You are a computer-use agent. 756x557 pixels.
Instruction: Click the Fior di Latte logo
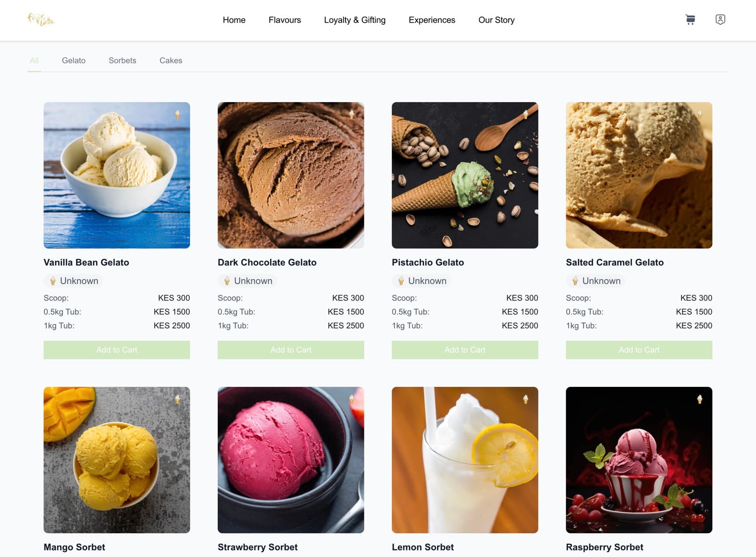point(41,19)
